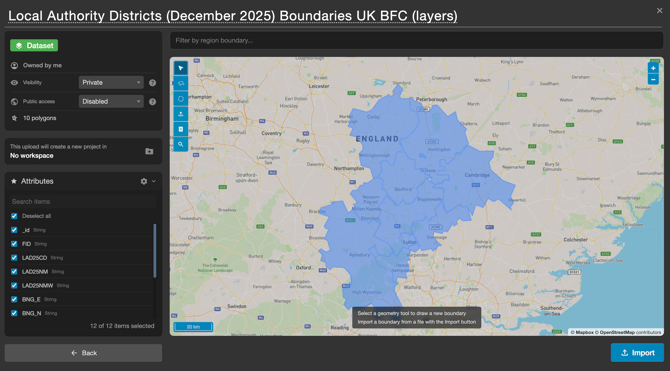Click the attributes list scrollbar
670x371 pixels.
(x=155, y=250)
